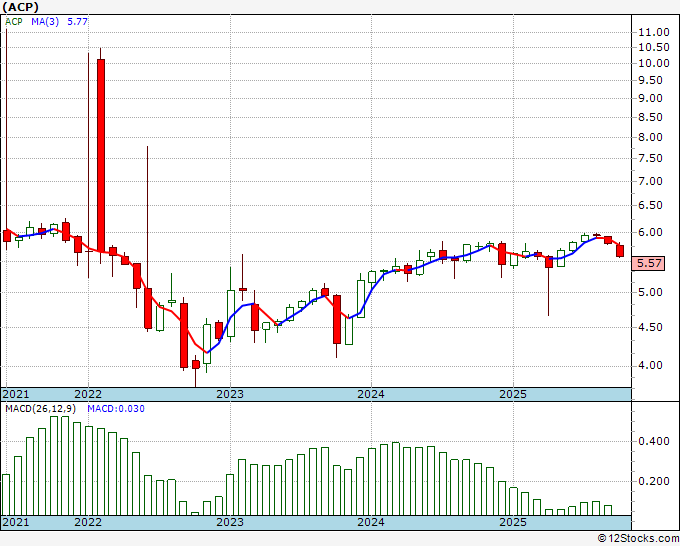The image size is (680, 546).
Task: Click the 7.50 price axis label
Action: (x=650, y=158)
